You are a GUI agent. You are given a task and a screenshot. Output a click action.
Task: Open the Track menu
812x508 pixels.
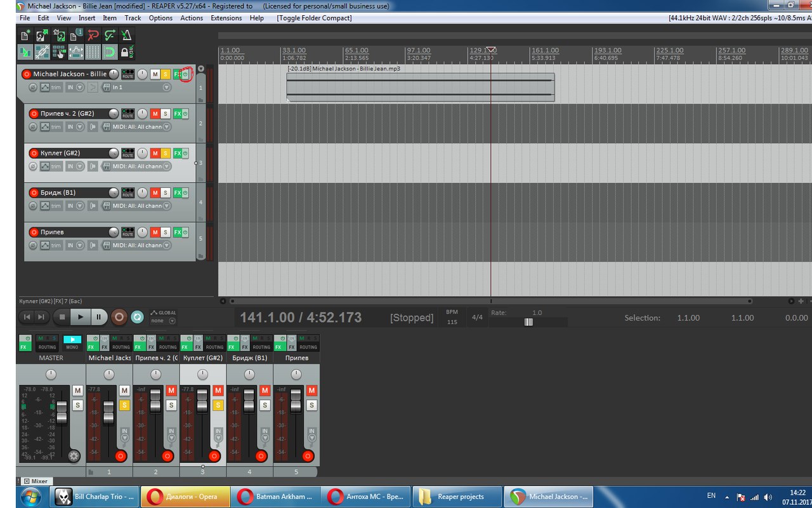(x=133, y=18)
